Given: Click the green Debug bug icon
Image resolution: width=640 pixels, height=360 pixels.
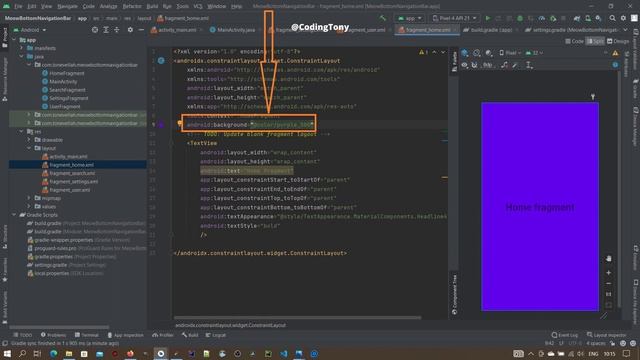Looking at the screenshot, I should click(x=520, y=18).
